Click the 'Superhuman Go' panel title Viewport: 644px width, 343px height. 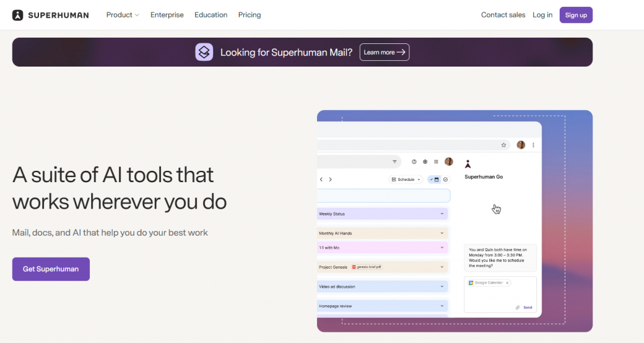pos(484,177)
